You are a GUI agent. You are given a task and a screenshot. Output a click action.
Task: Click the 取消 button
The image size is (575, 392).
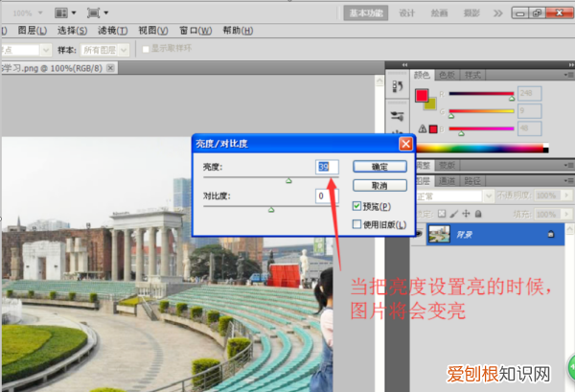click(379, 186)
